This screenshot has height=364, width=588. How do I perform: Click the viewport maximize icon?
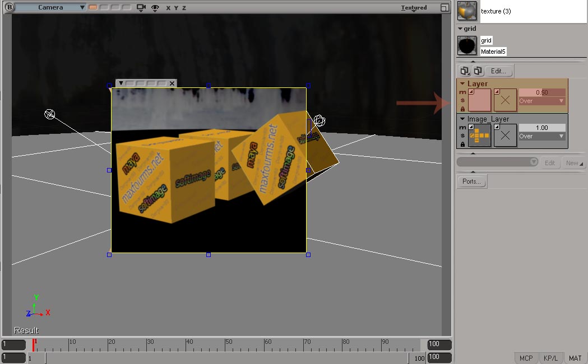(x=445, y=7)
